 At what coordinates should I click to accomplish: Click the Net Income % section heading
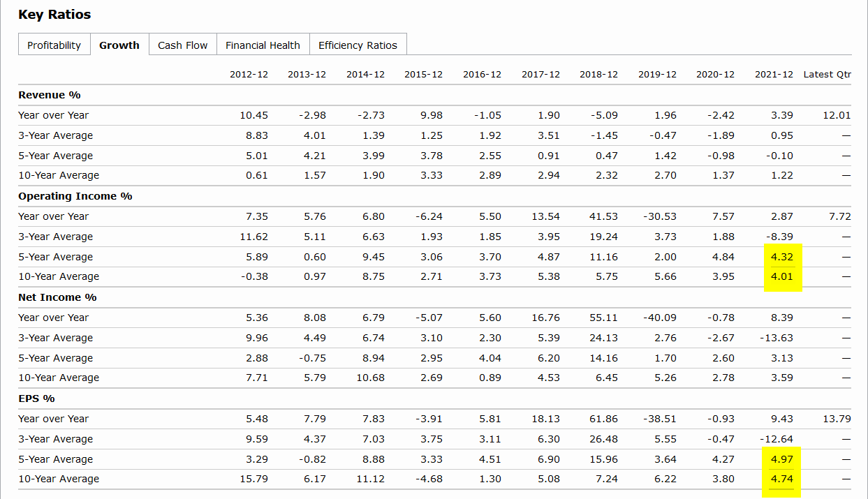click(x=57, y=297)
